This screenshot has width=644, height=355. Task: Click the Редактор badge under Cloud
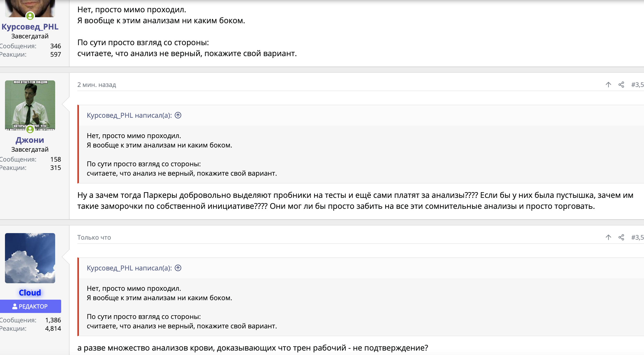30,306
